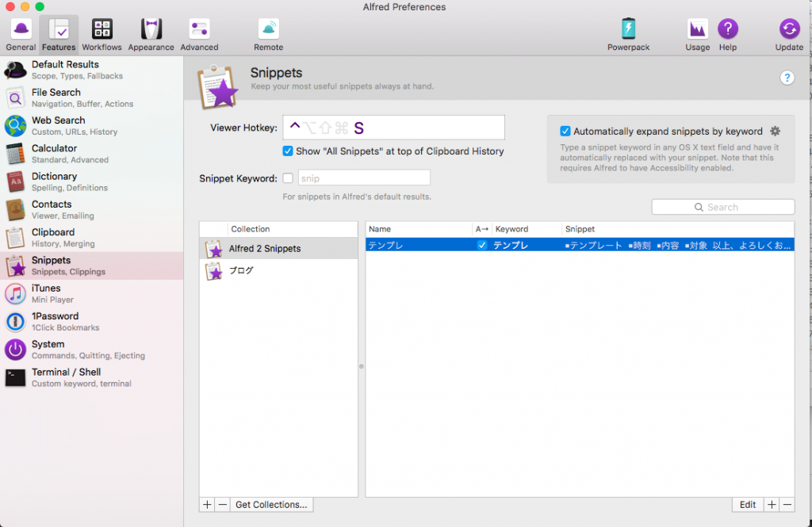The image size is (812, 527).
Task: Open Dictionary feature settings
Action: point(92,181)
